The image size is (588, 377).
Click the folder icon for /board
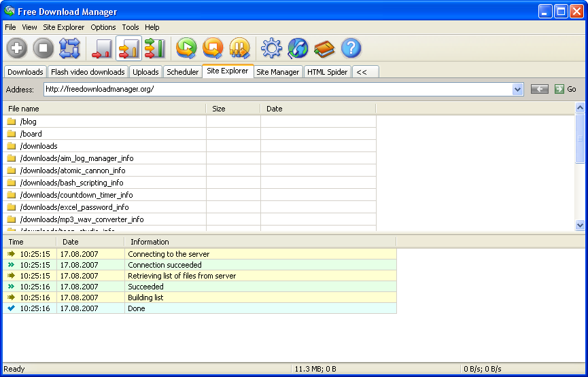click(x=12, y=134)
